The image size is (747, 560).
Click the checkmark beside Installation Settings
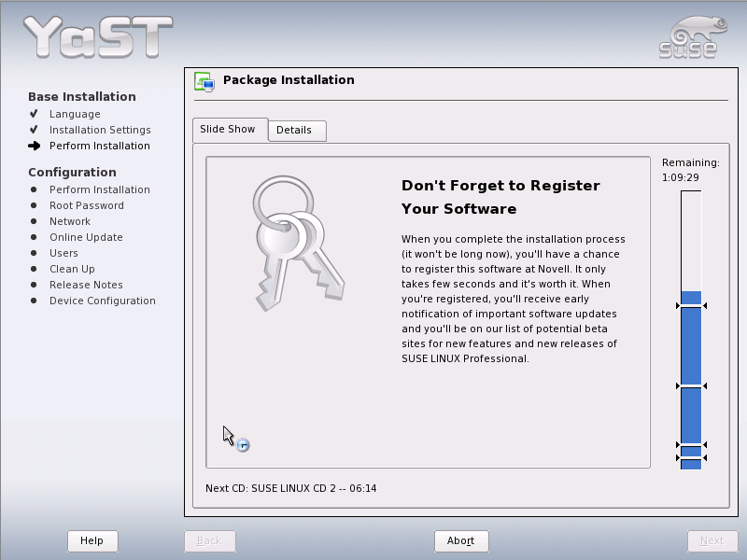pyautogui.click(x=34, y=130)
